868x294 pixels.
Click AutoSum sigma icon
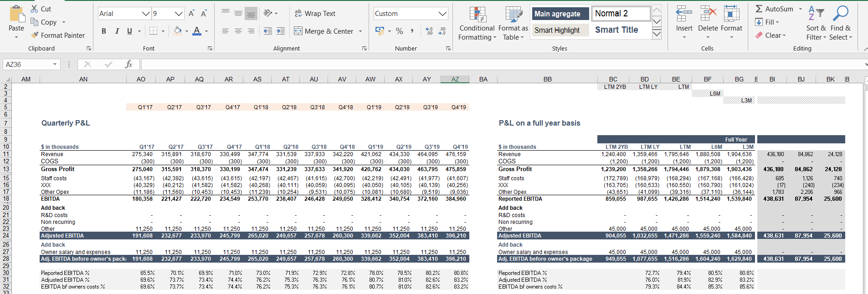click(x=759, y=9)
